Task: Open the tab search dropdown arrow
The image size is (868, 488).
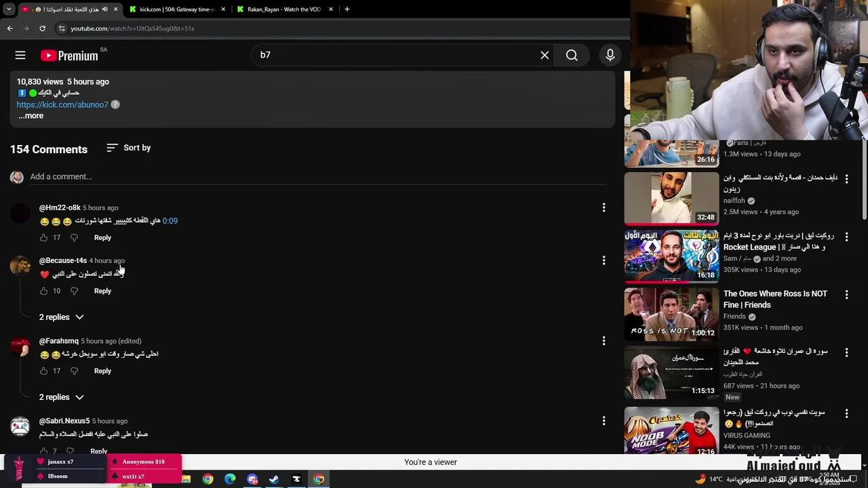Action: [9, 9]
